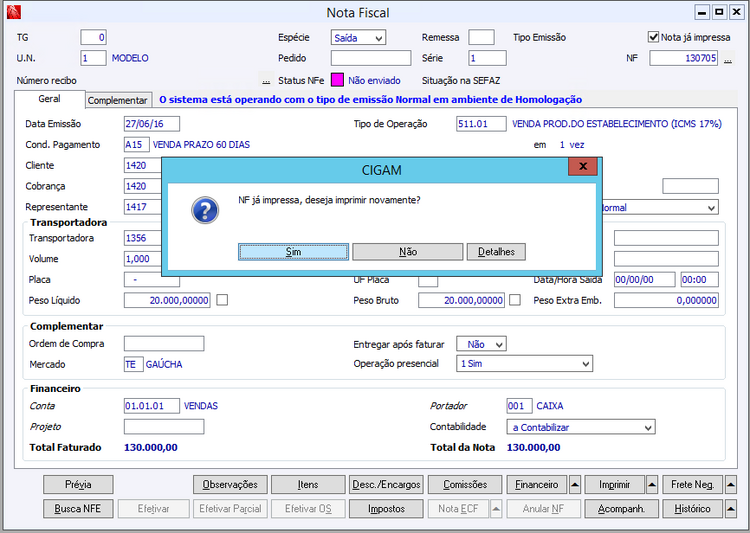
Task: Click the U.N. input field
Action: 93,58
